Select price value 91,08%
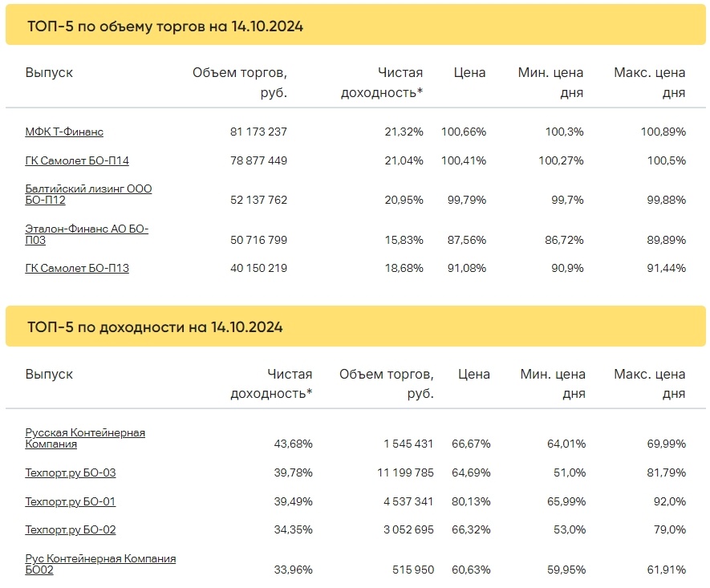Image resolution: width=710 pixels, height=588 pixels. click(467, 269)
